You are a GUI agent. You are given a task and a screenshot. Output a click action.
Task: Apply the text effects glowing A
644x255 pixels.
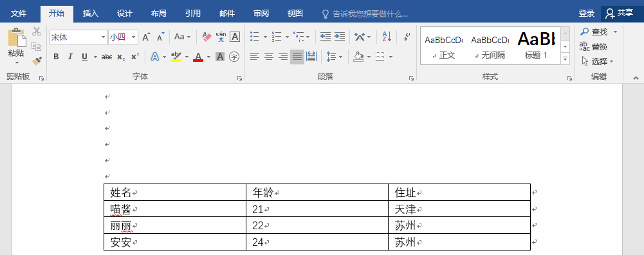pyautogui.click(x=155, y=57)
